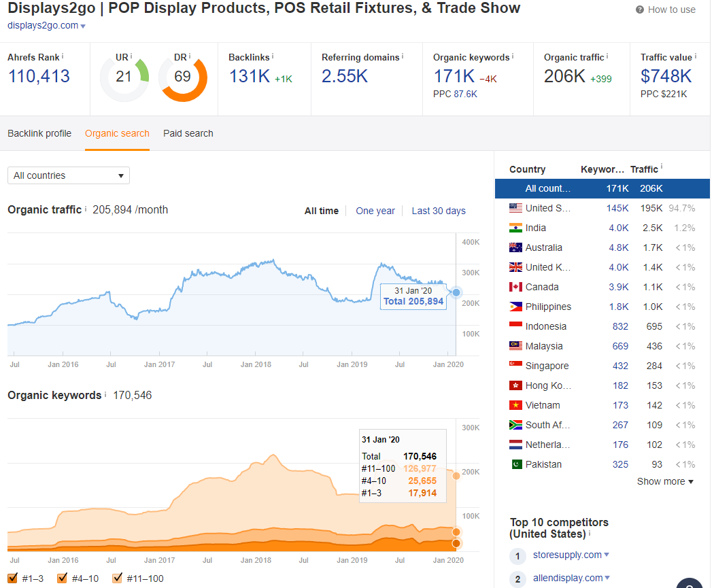The height and width of the screenshot is (588, 714).
Task: Open allendisplay.com competitor dropdown arrow
Action: click(x=607, y=578)
